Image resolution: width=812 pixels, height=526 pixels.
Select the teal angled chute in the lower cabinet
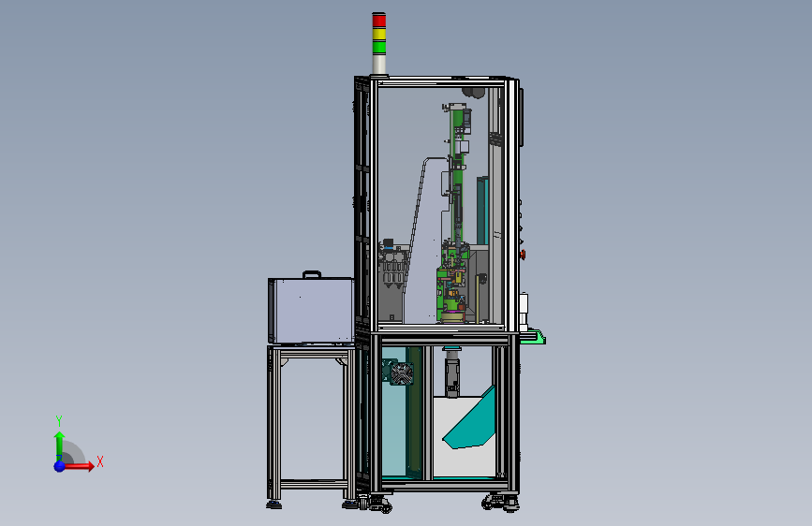pos(470,419)
